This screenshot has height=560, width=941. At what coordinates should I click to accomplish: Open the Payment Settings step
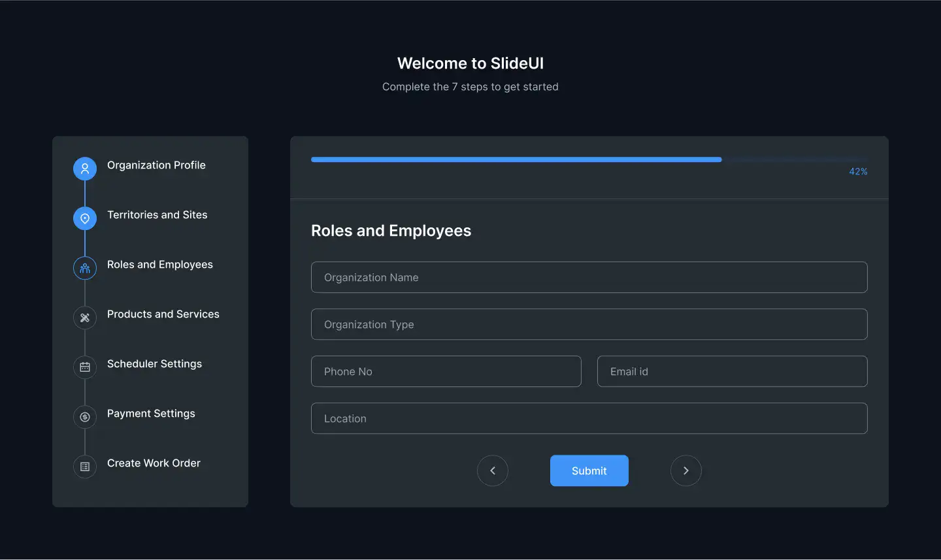tap(151, 414)
